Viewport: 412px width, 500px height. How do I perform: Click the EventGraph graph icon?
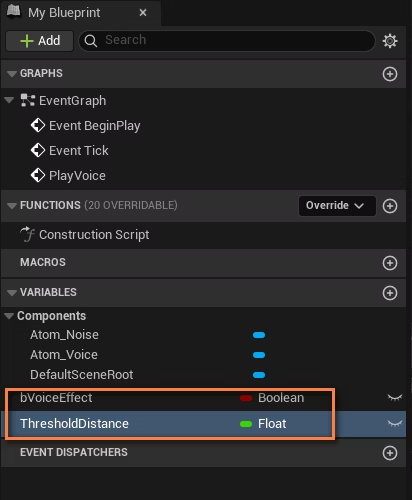click(27, 100)
